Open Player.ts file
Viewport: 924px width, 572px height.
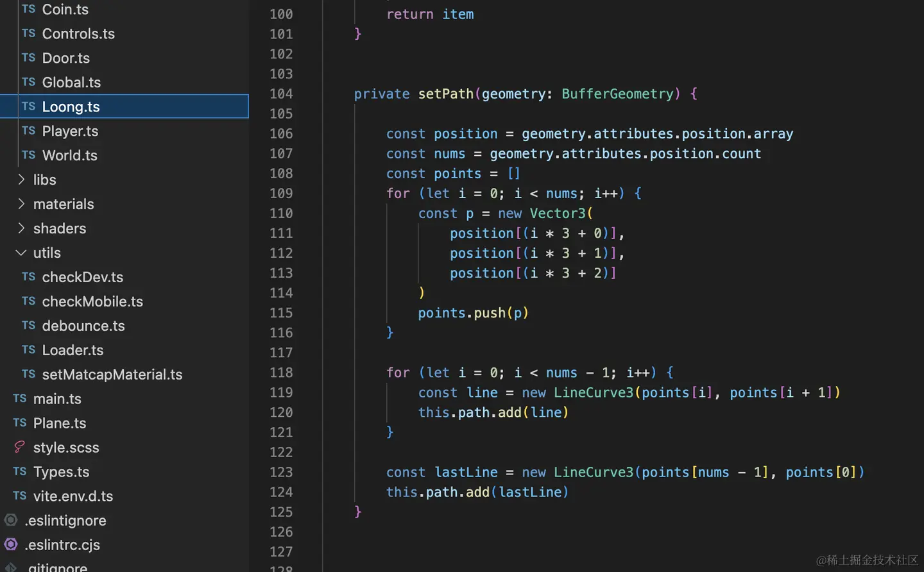[x=70, y=131]
